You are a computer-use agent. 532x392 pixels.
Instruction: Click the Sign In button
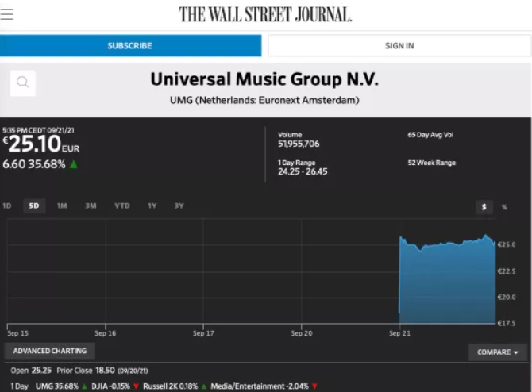pos(399,46)
